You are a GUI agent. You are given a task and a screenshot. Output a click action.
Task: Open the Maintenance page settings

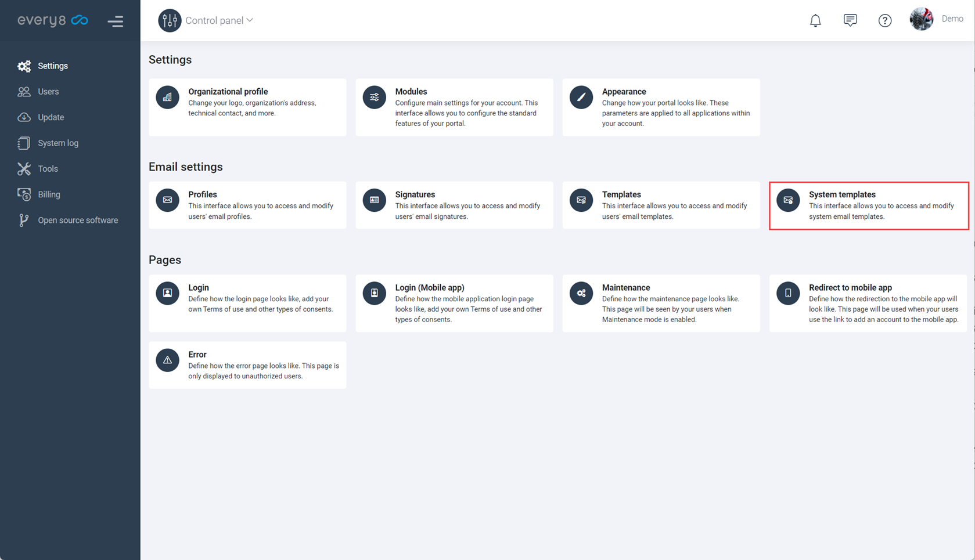tap(661, 304)
